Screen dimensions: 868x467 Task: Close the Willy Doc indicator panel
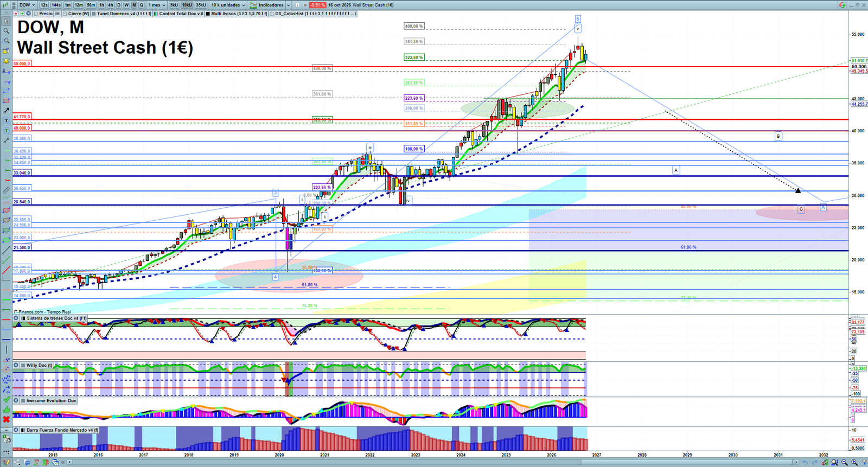[16, 366]
